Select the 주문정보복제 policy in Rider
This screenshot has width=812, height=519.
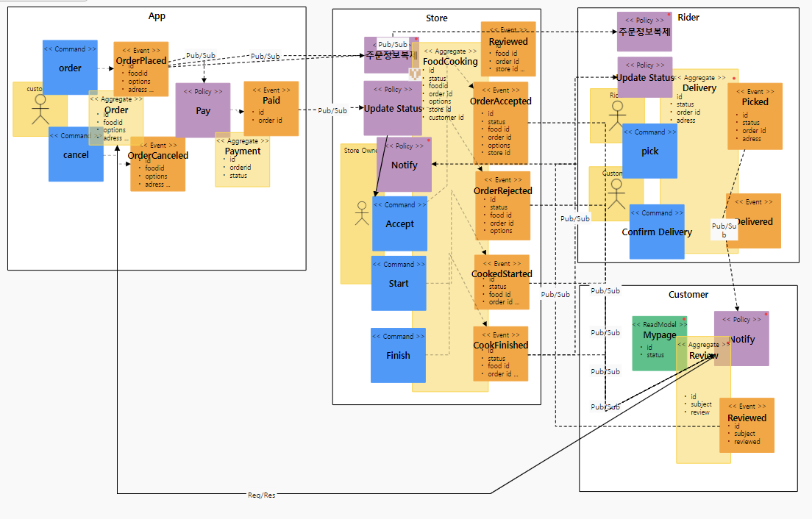645,32
